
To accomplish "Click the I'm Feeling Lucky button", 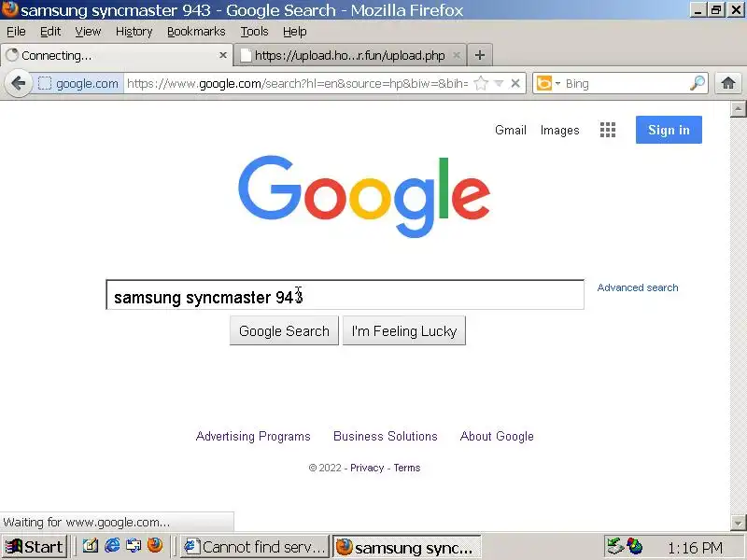I will 404,330.
